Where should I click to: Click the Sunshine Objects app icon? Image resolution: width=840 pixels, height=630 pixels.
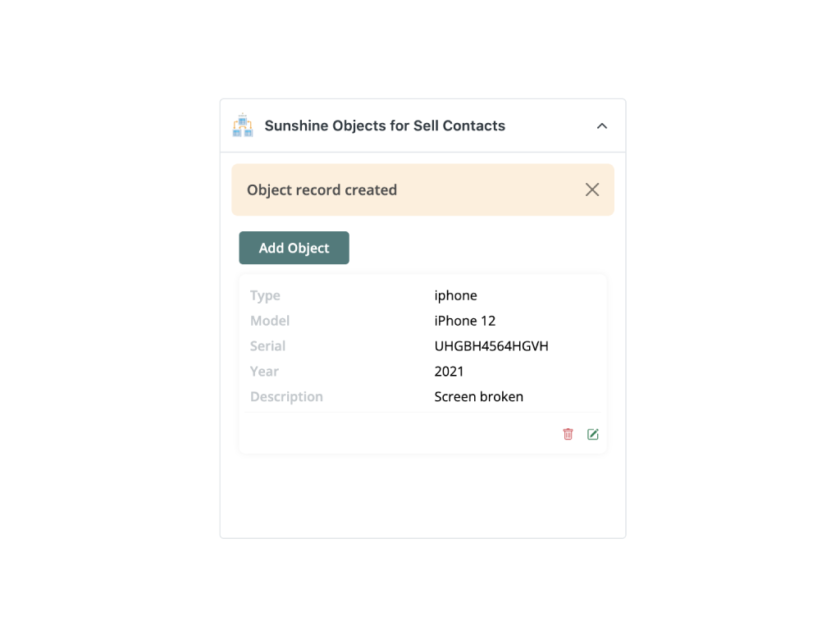click(x=242, y=126)
